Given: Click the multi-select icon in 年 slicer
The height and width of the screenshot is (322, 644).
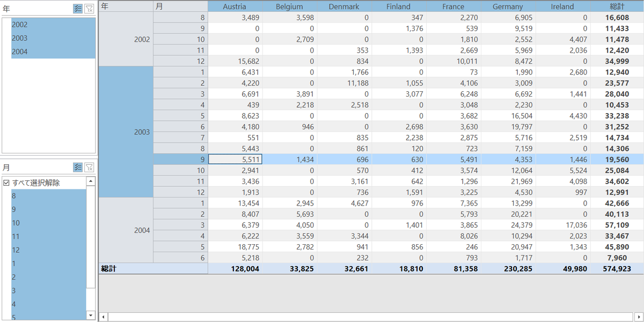Looking at the screenshot, I should point(78,9).
